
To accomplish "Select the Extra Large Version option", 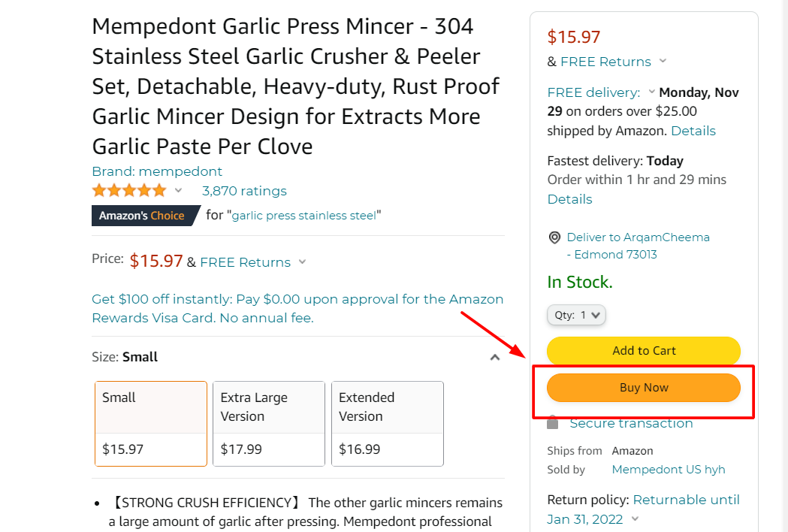I will tap(269, 423).
